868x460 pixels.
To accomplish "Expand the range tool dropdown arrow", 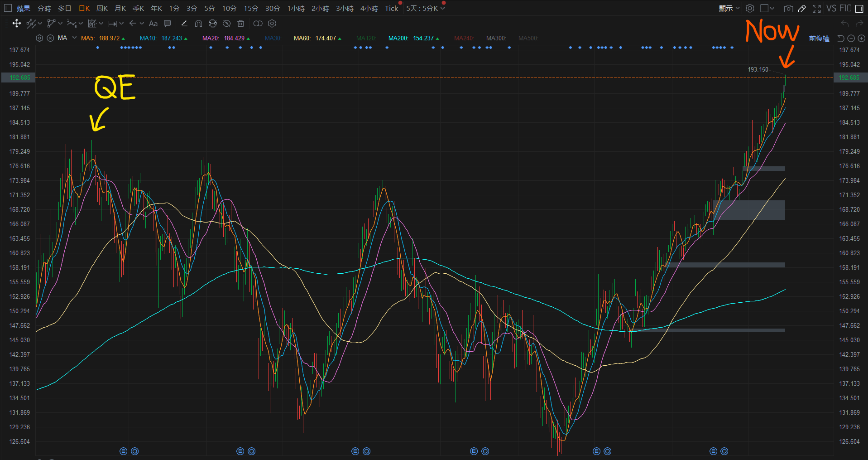I will point(121,24).
